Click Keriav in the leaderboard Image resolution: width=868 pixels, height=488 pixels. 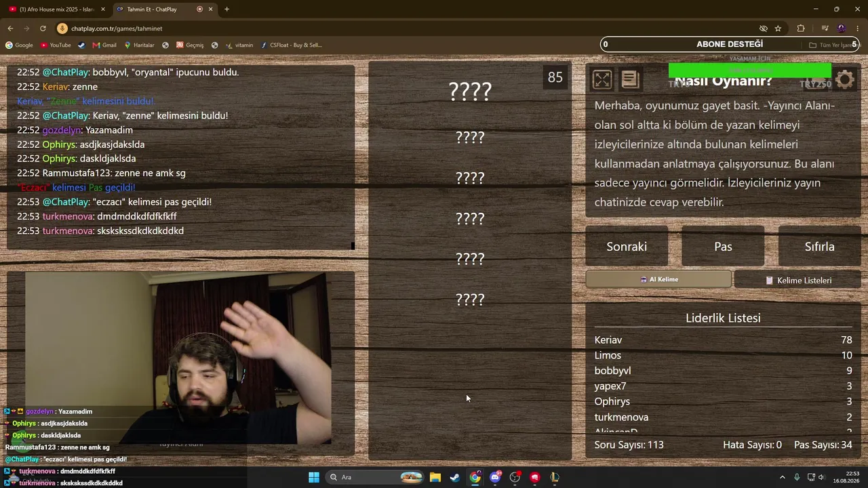[608, 340]
